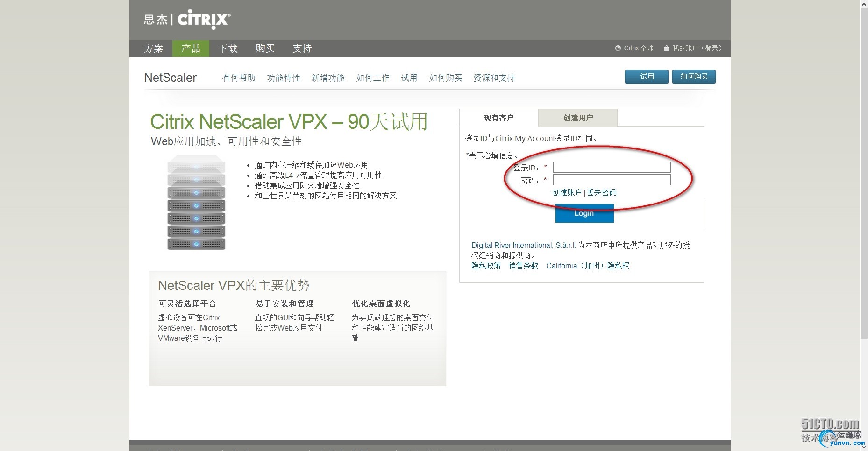Focus the 密码 input field
Screen dimensions: 868x451
coord(612,180)
